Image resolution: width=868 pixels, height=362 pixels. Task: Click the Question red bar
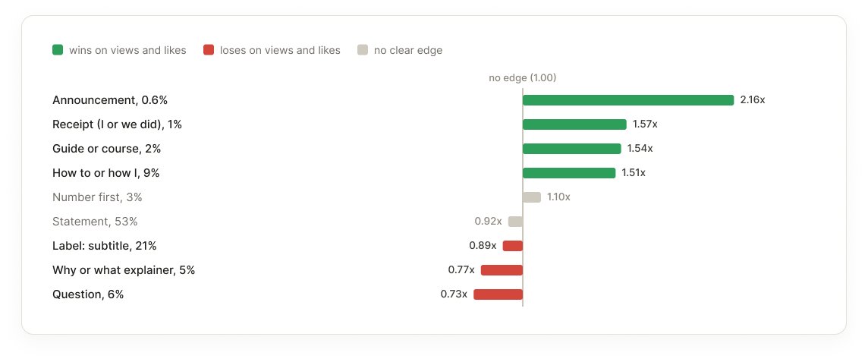point(498,294)
